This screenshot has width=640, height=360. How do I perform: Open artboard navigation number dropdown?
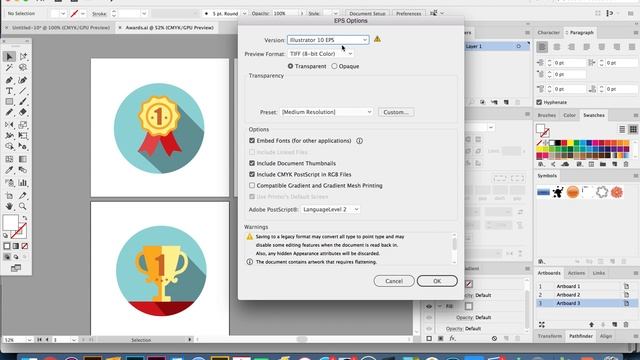coord(73,340)
